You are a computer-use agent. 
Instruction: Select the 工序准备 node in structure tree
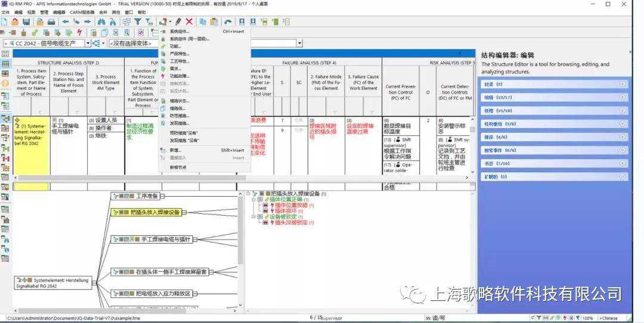coord(147,195)
